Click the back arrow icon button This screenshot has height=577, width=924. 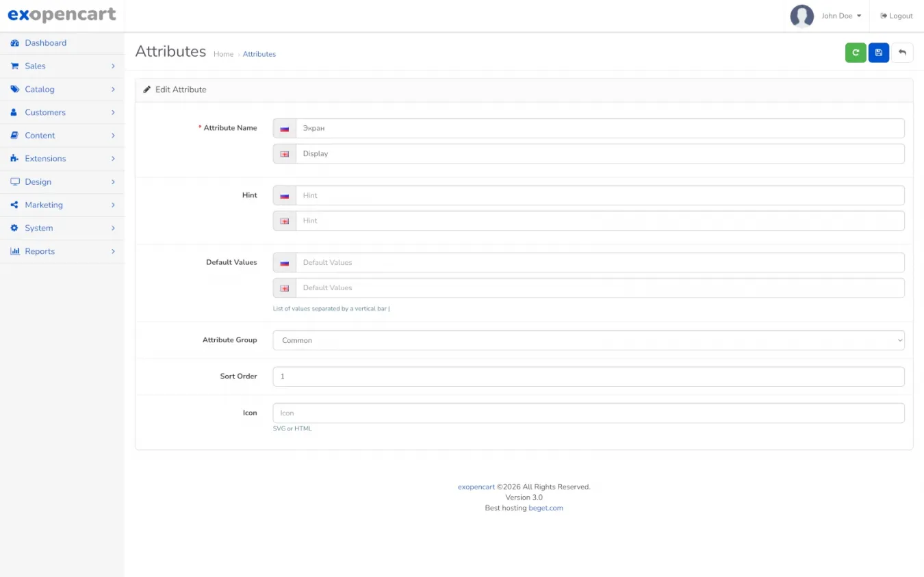(902, 53)
